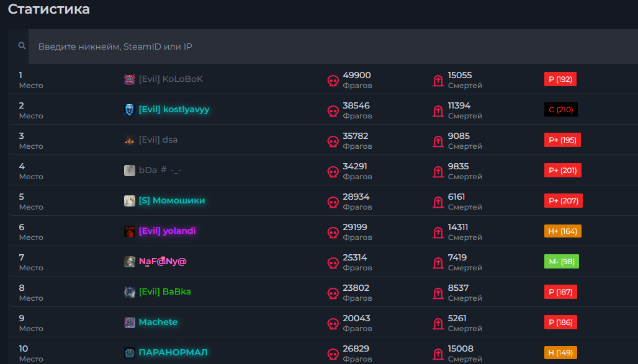
Task: Click the green M- (98) rank badge
Action: pos(560,262)
